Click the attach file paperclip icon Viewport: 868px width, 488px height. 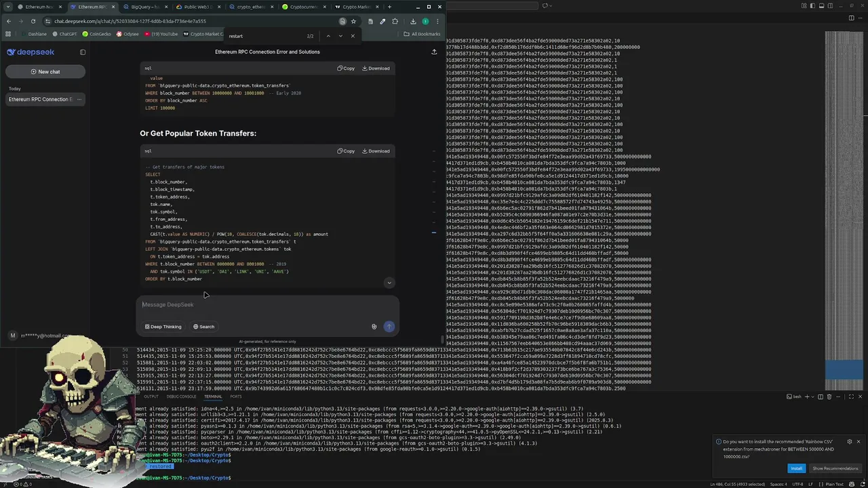(374, 327)
